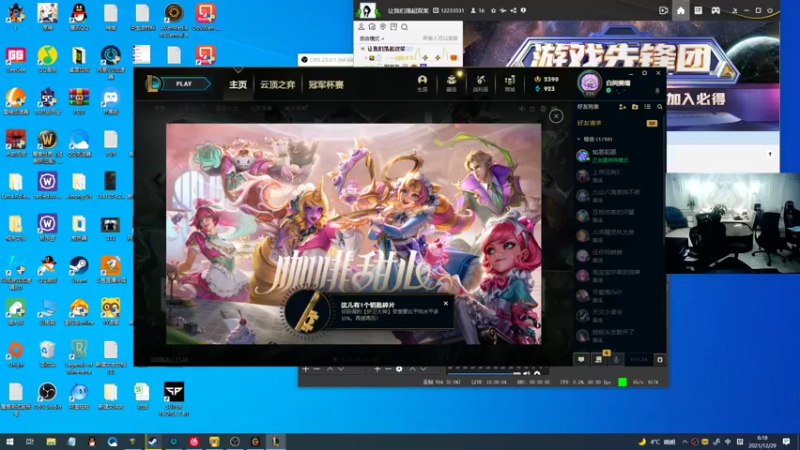
Task: Open 好友请求 friend requests row
Action: pyautogui.click(x=618, y=123)
